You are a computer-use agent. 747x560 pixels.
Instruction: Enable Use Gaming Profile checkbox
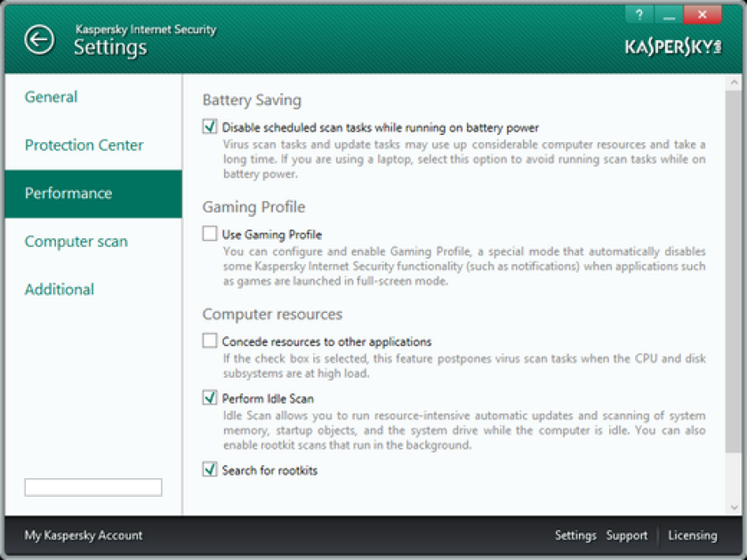pos(210,234)
